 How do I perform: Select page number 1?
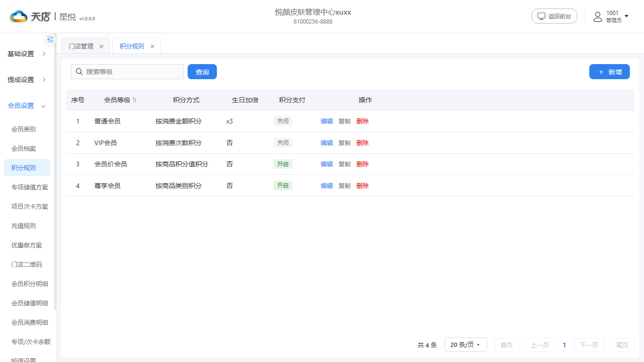(x=564, y=345)
